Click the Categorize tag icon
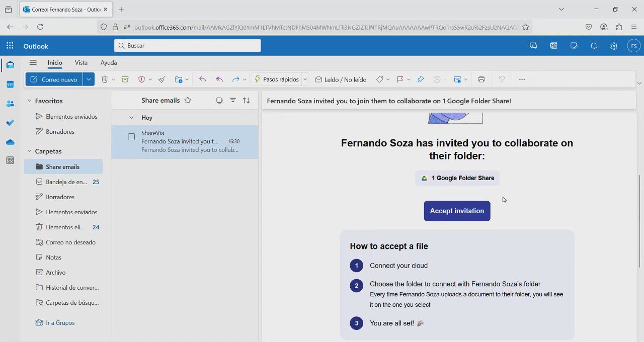 pyautogui.click(x=380, y=79)
